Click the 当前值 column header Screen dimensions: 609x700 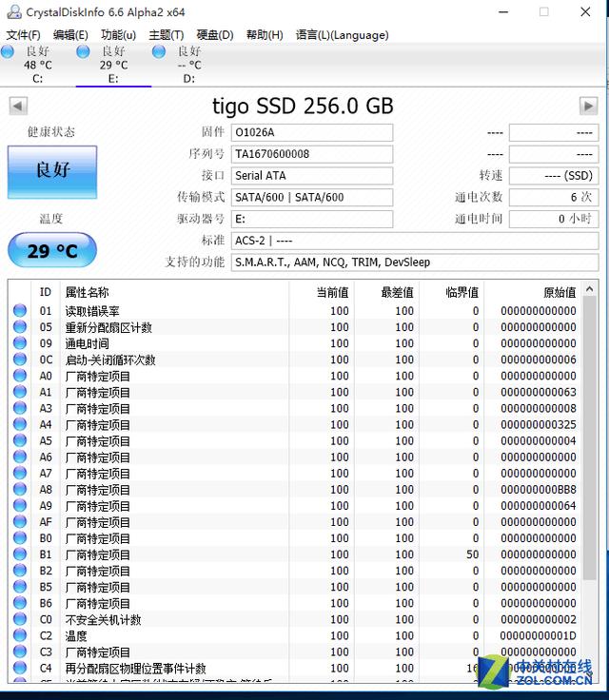coord(322,292)
